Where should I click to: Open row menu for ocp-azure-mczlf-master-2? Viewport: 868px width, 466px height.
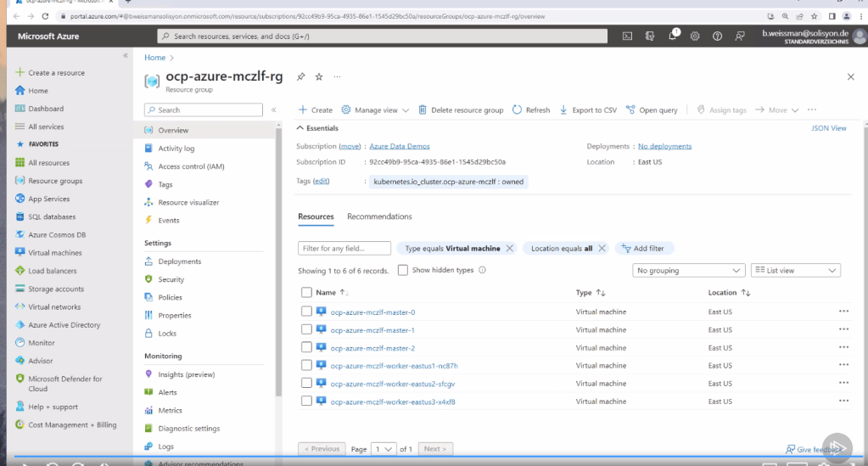pyautogui.click(x=843, y=347)
